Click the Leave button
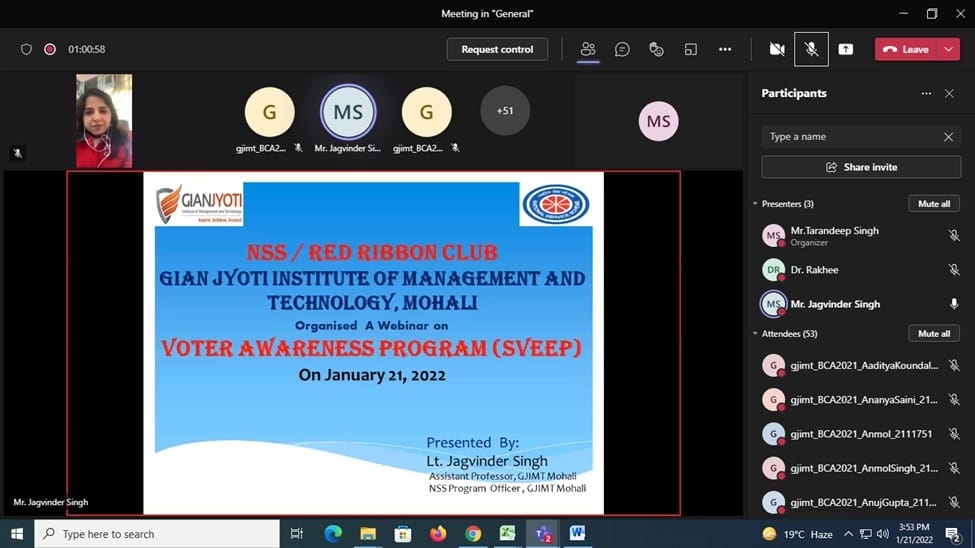Screen dimensions: 975x548 pyautogui.click(x=907, y=49)
